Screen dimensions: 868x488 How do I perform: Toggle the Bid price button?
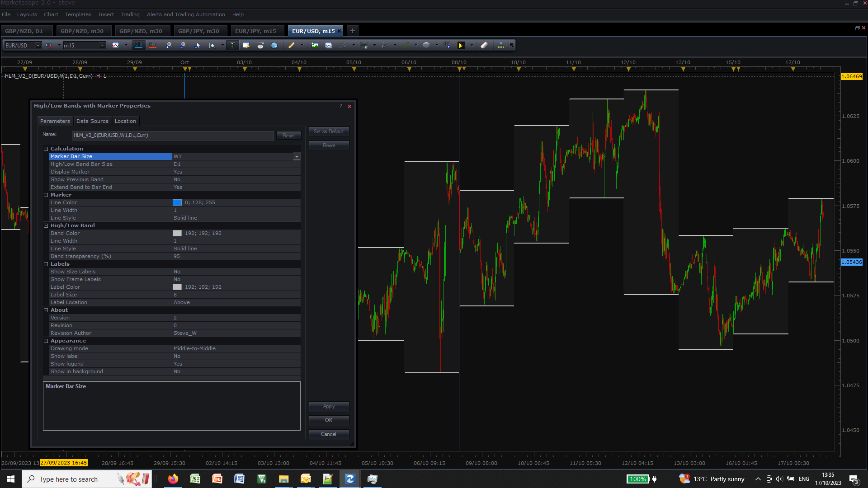point(139,45)
